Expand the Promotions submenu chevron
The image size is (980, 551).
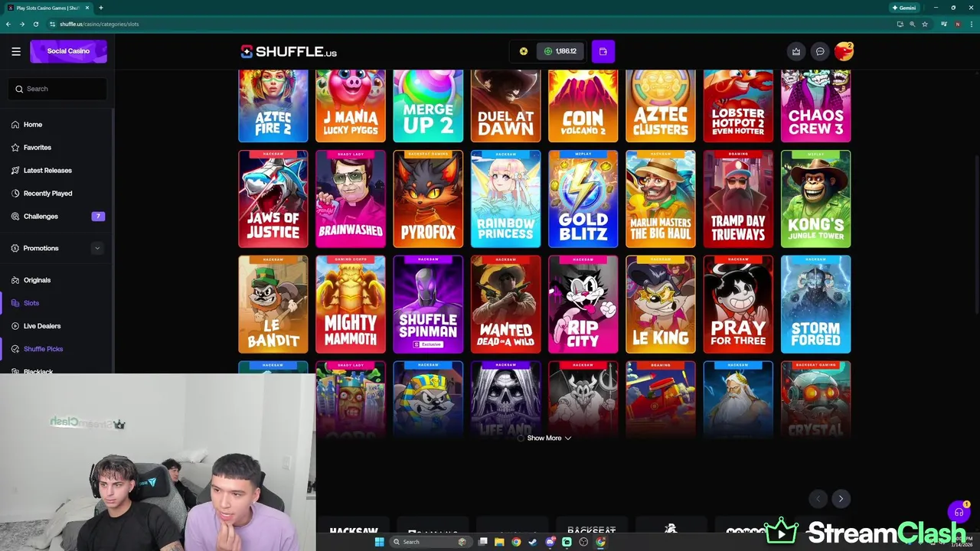click(x=96, y=248)
